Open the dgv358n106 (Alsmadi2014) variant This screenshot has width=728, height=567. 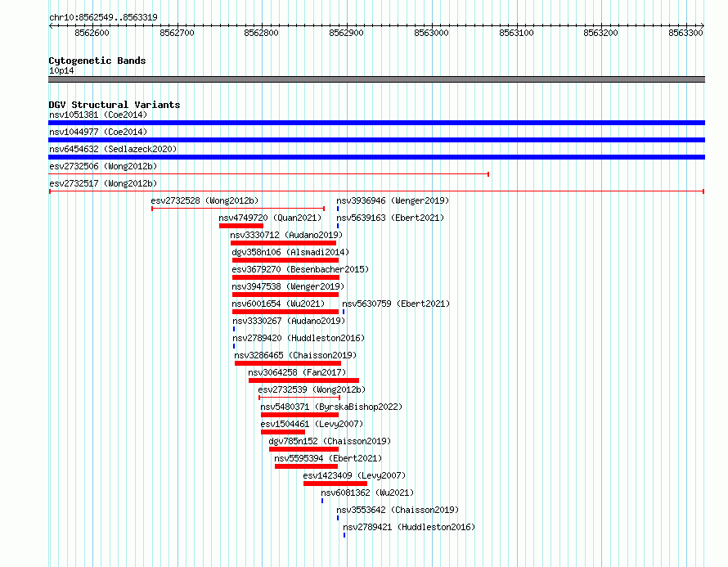point(290,252)
